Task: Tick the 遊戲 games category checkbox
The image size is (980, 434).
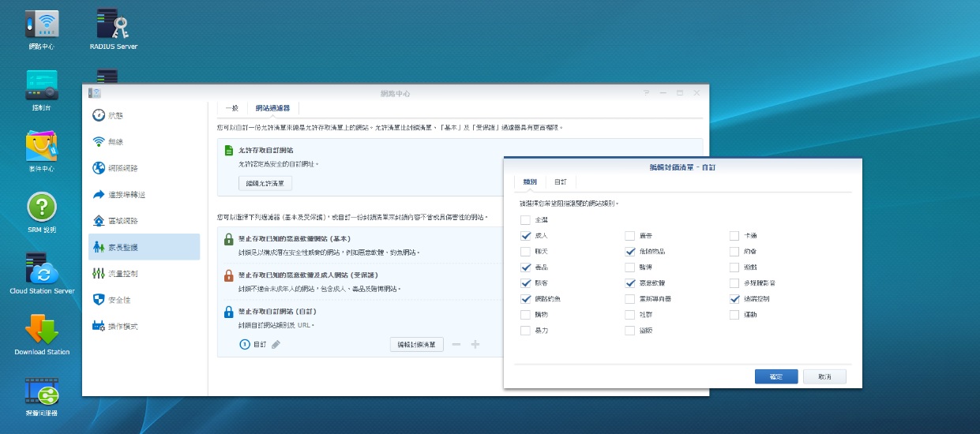Action: click(x=735, y=268)
